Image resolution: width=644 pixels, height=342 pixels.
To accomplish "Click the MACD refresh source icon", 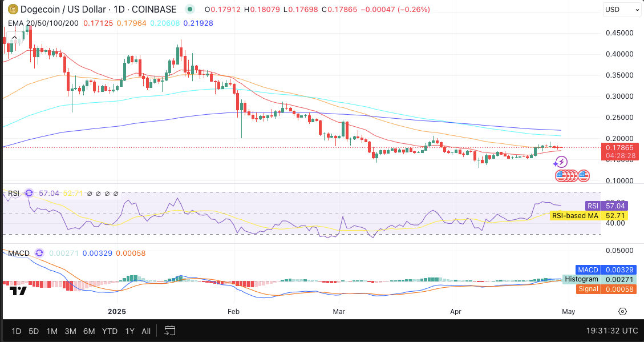I will tap(39, 253).
